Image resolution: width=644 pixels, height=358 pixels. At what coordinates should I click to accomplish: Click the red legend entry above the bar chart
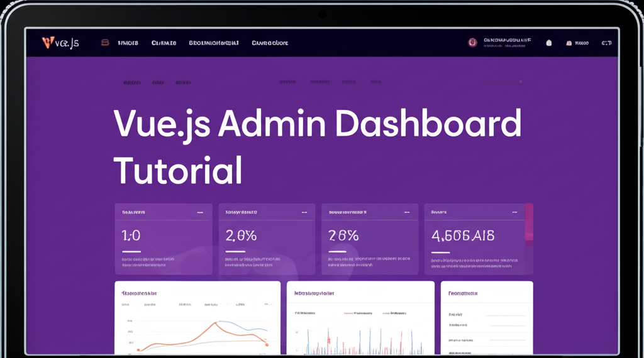pyautogui.click(x=358, y=313)
